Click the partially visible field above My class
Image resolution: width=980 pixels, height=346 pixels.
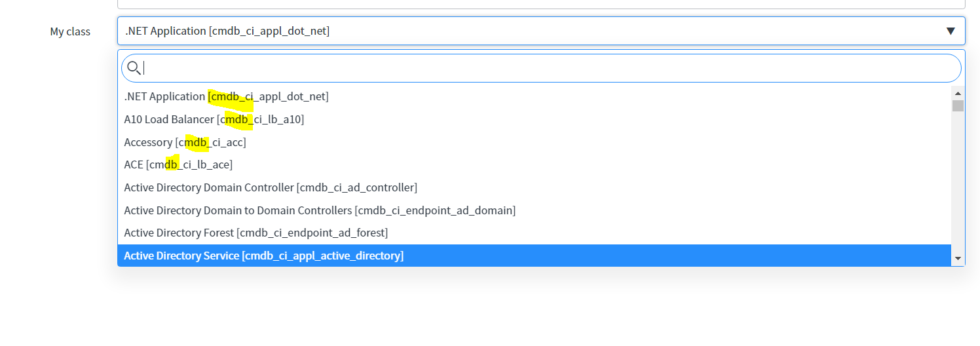[x=541, y=4]
